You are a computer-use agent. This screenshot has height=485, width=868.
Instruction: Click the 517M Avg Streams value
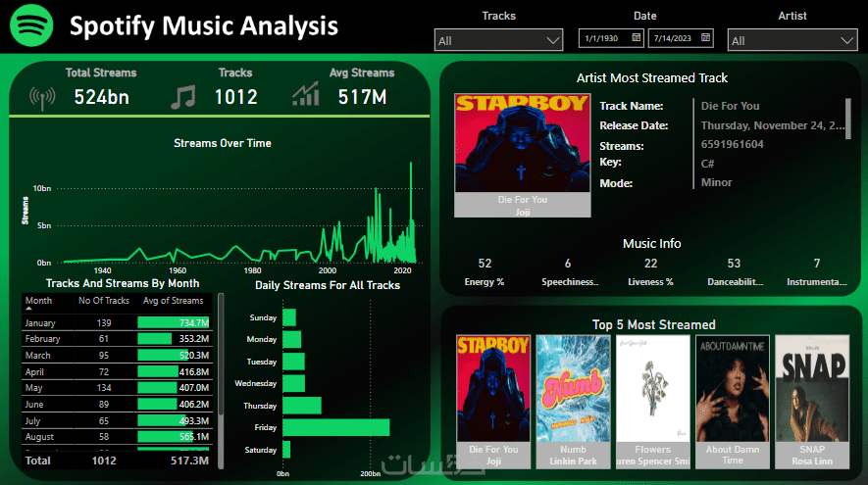pos(362,97)
